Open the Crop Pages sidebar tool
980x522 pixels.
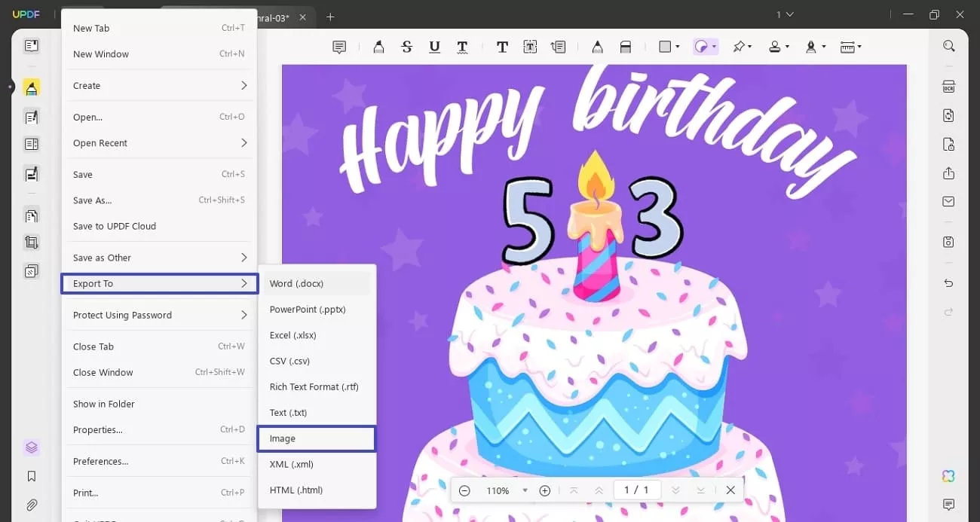31,243
